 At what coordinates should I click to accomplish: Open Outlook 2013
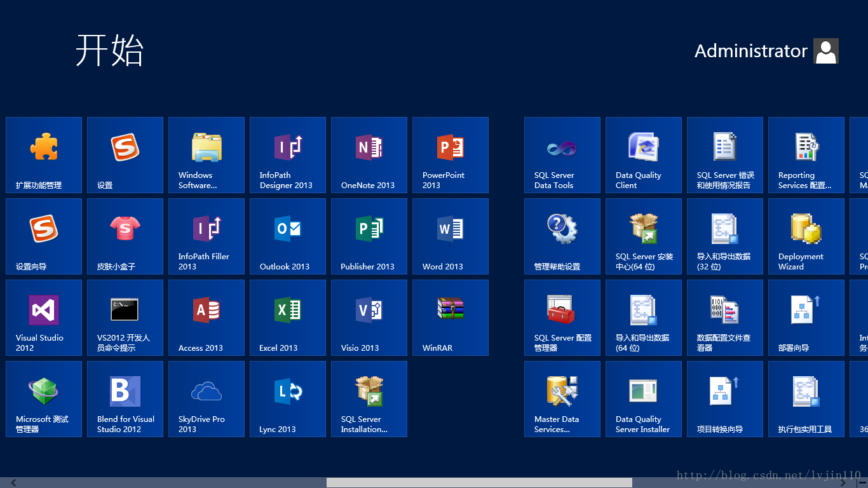288,236
